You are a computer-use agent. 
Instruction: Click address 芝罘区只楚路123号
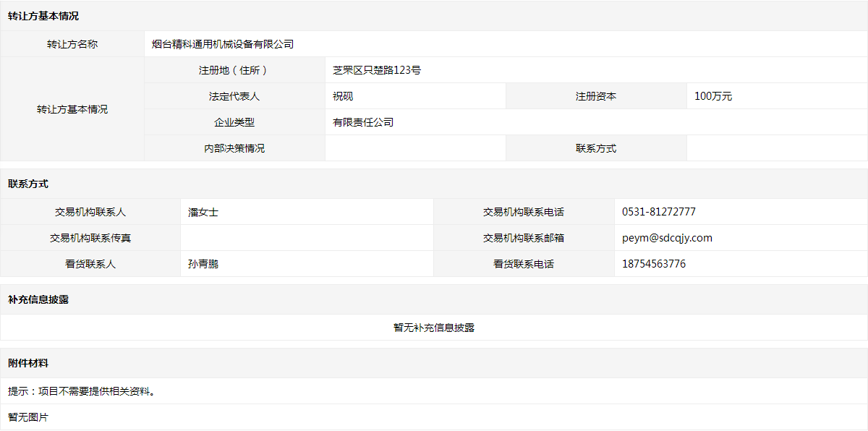pyautogui.click(x=377, y=70)
